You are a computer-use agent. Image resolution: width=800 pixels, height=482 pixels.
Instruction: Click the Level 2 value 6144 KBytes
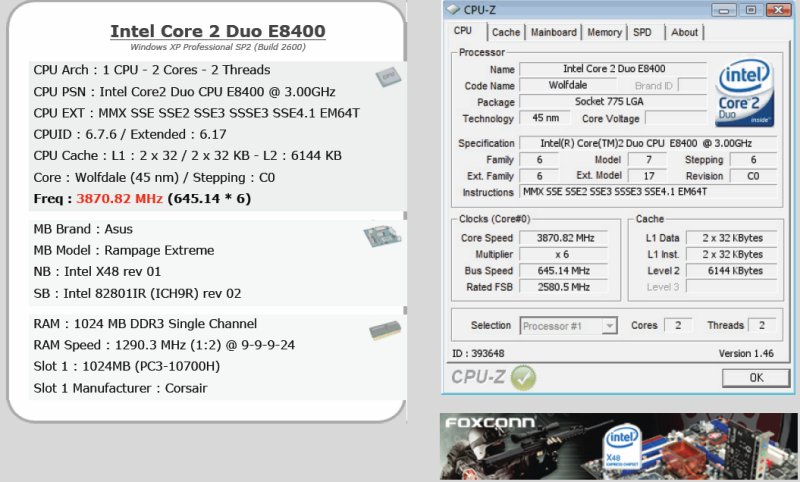click(732, 270)
